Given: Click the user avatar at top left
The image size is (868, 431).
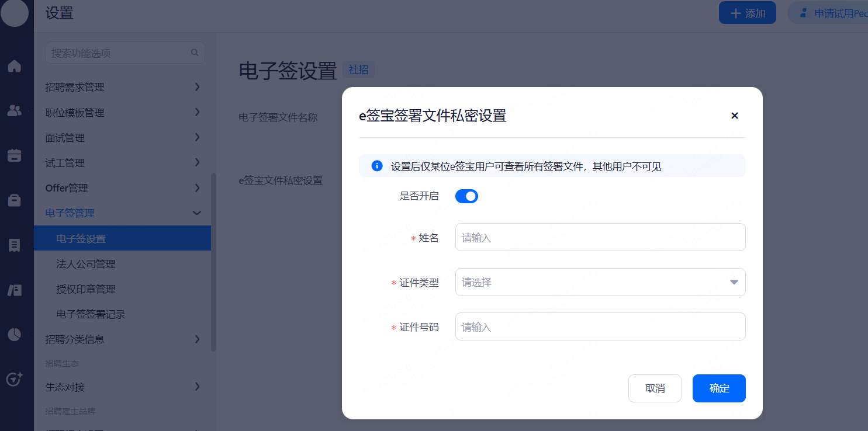Looking at the screenshot, I should pyautogui.click(x=15, y=13).
